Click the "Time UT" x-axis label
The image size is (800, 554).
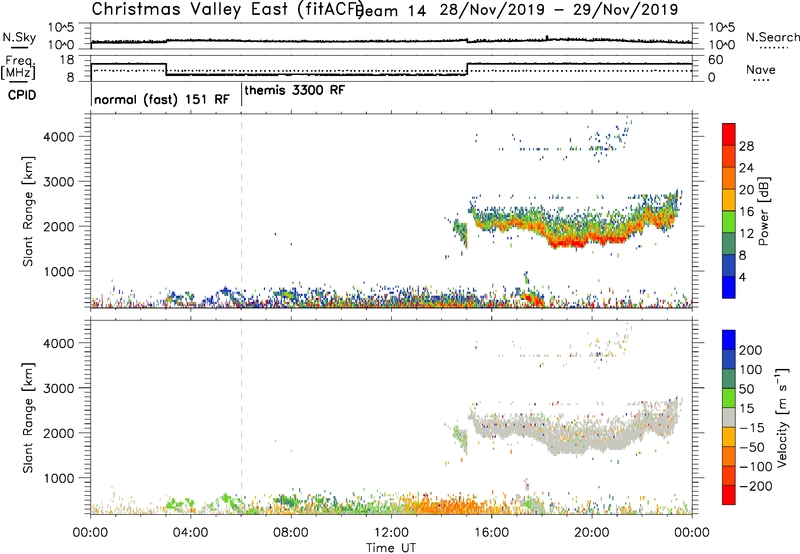pos(391,548)
